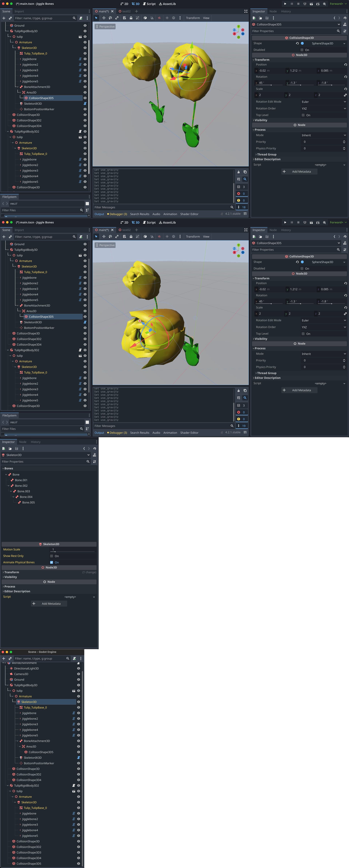Enable Top Level checkbox in upper editor Inspector
Viewport: 349px width, 868px height.
303,115
